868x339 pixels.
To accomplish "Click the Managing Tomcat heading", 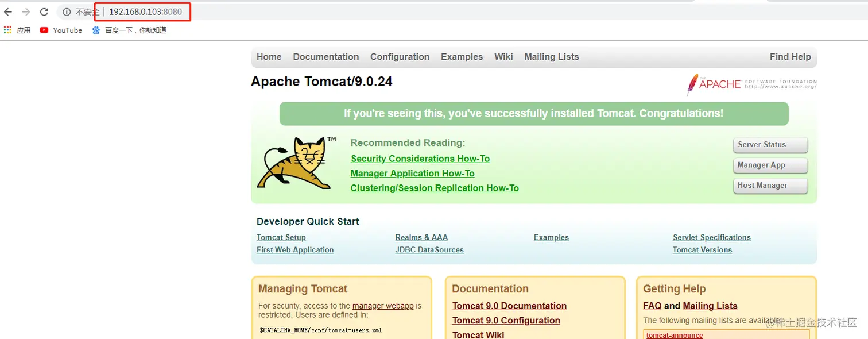I will tap(303, 289).
